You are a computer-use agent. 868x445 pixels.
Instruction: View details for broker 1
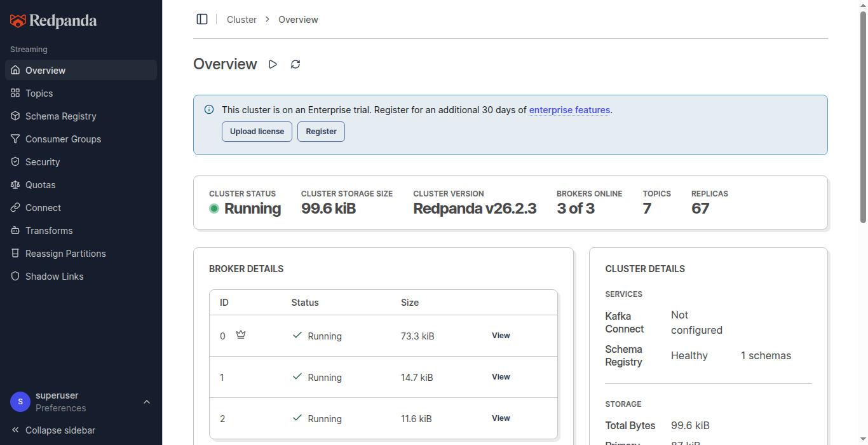[x=501, y=377]
